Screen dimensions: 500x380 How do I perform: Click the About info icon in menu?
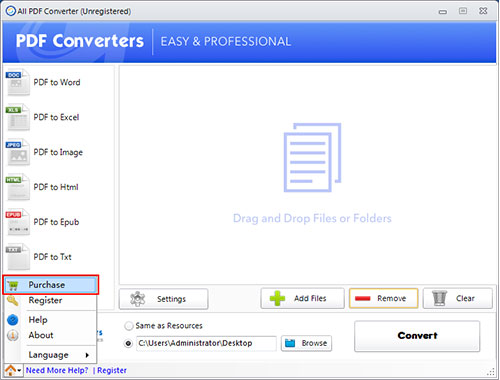point(13,335)
